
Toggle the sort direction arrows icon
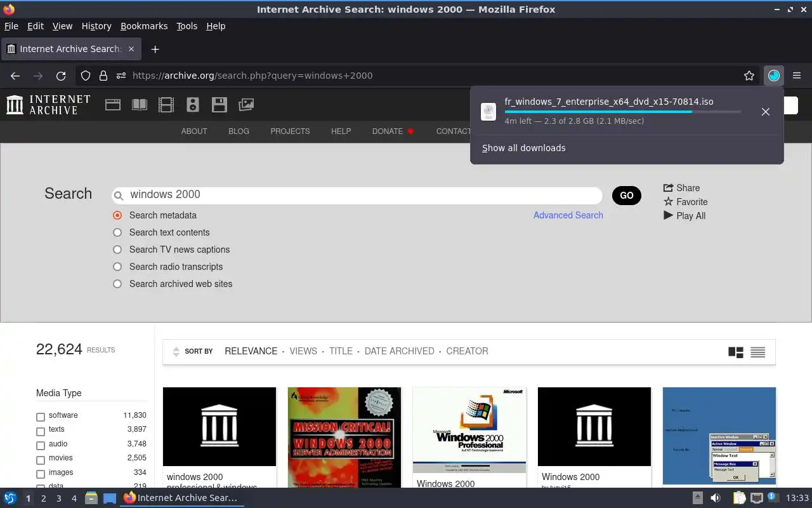(176, 352)
